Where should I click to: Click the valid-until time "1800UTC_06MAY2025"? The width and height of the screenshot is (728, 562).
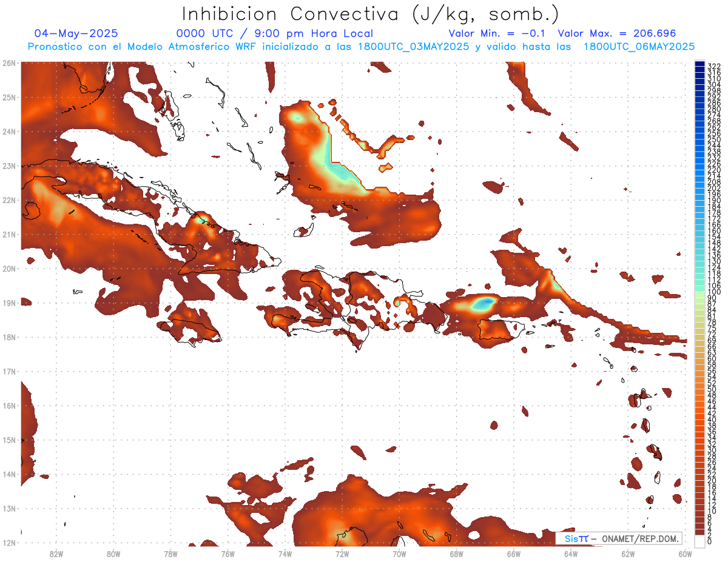point(639,47)
